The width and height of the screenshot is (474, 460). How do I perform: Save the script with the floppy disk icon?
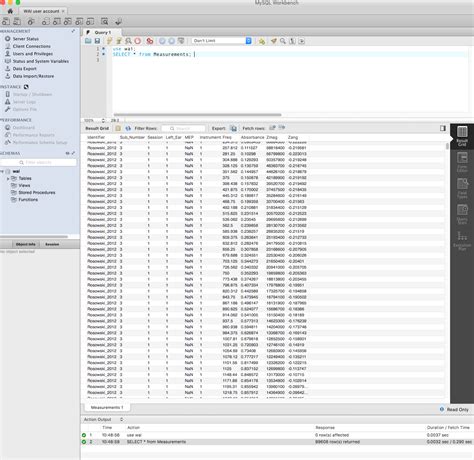(97, 41)
